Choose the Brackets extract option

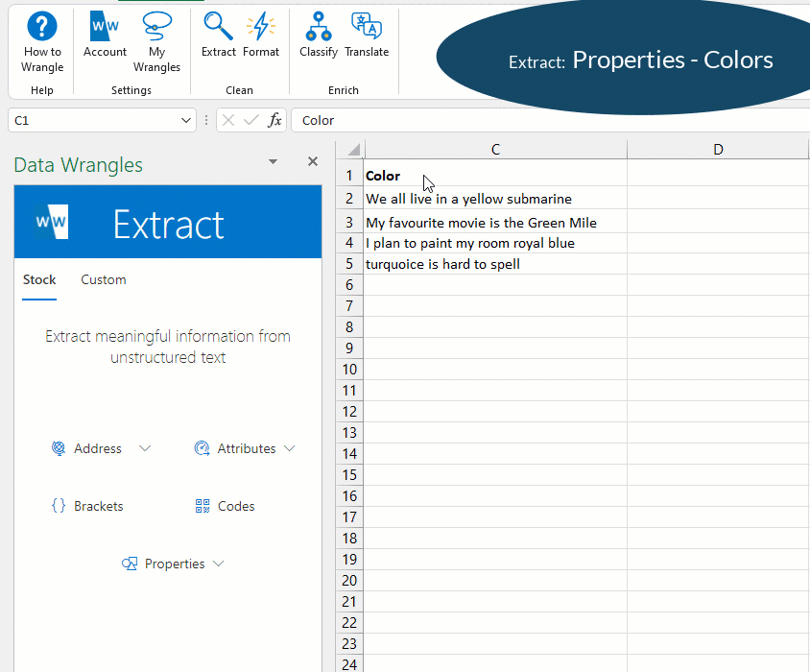tap(87, 506)
